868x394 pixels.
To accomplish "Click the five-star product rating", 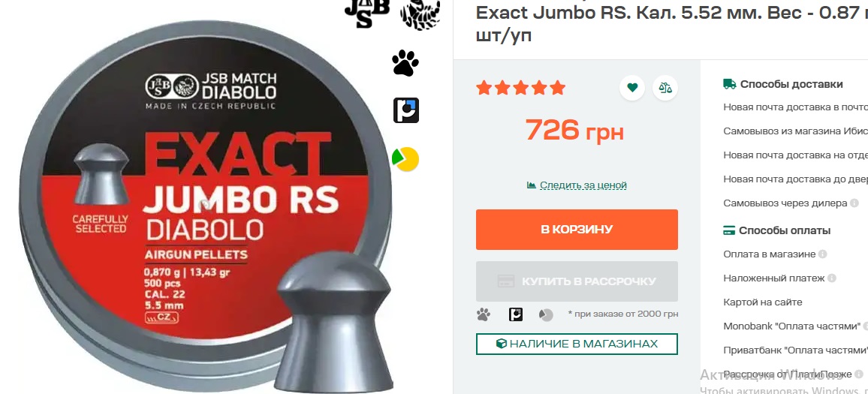I will pyautogui.click(x=521, y=88).
